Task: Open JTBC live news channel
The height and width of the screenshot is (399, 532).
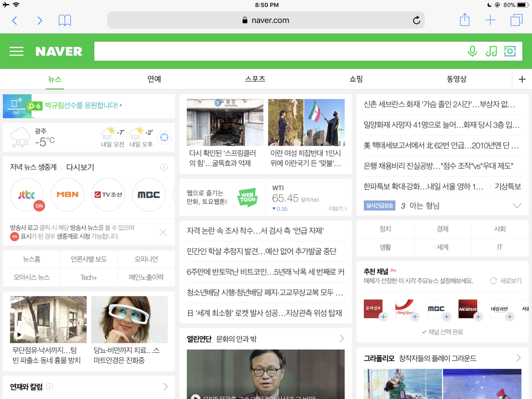Action: click(x=27, y=195)
